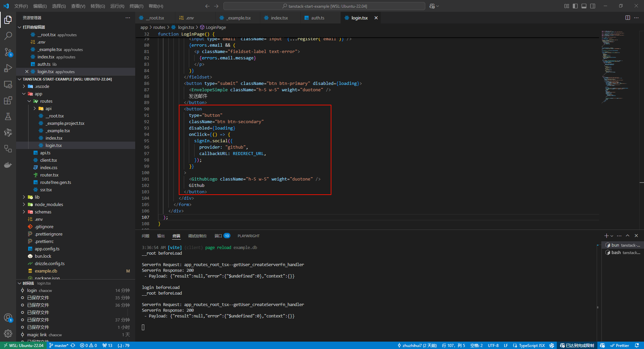Open the Search view in activity bar
This screenshot has width=644, height=349.
8,36
